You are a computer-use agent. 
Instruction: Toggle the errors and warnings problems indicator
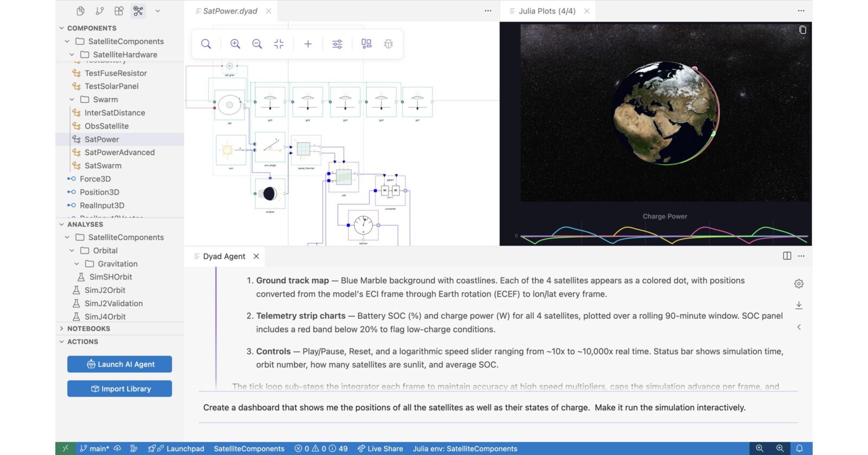[x=321, y=448]
